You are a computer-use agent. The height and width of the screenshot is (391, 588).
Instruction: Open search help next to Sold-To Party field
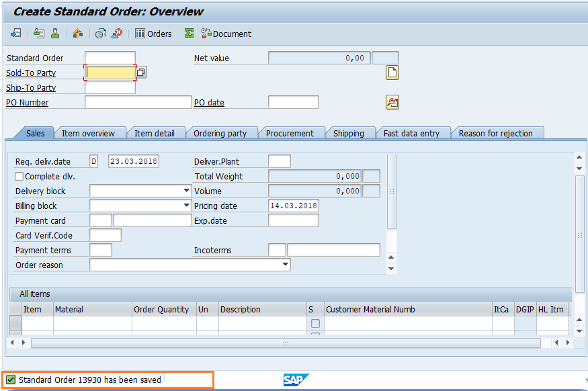click(142, 73)
